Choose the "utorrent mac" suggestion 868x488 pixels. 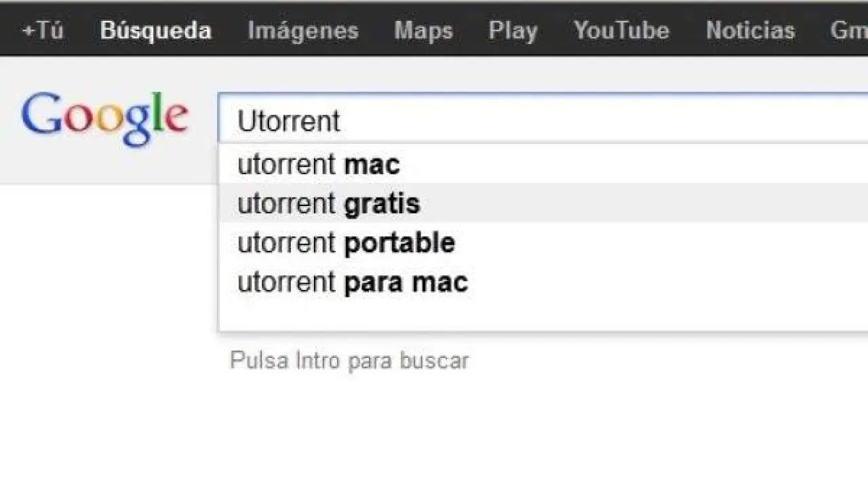pos(319,165)
